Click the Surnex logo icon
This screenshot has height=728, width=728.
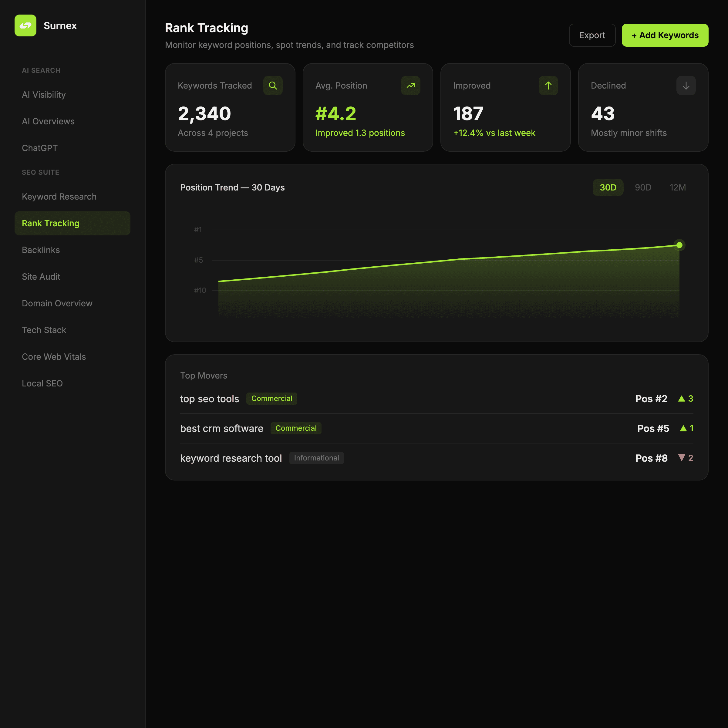[x=25, y=25]
